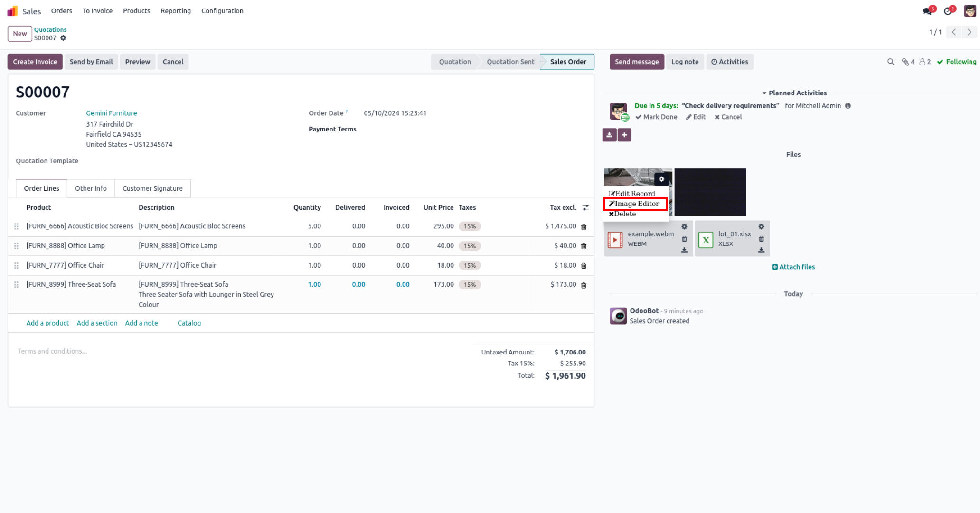The width and height of the screenshot is (980, 513).
Task: Open the gear menu next to S00007
Action: [63, 38]
